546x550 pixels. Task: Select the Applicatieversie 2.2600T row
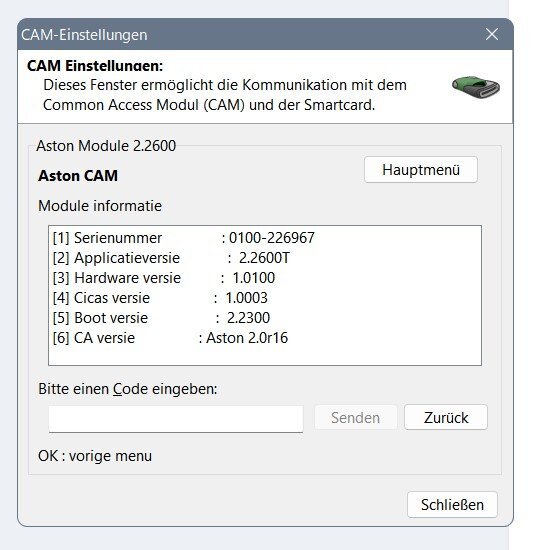[x=171, y=258]
